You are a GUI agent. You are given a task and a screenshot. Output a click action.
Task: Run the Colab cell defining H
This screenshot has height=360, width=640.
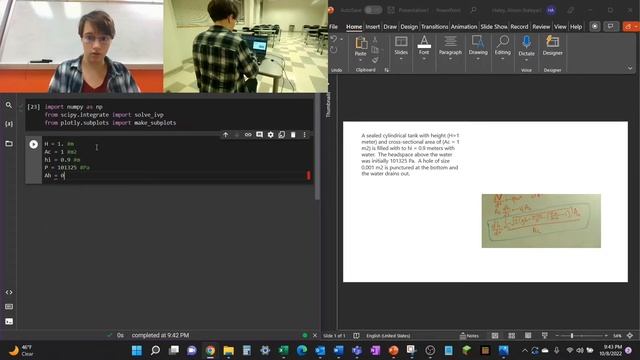tap(33, 144)
